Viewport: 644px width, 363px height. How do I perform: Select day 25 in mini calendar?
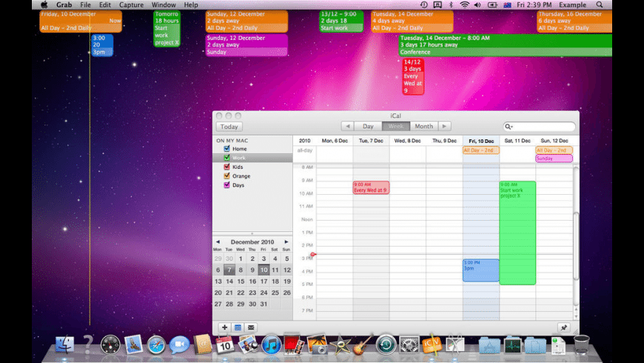(x=275, y=293)
